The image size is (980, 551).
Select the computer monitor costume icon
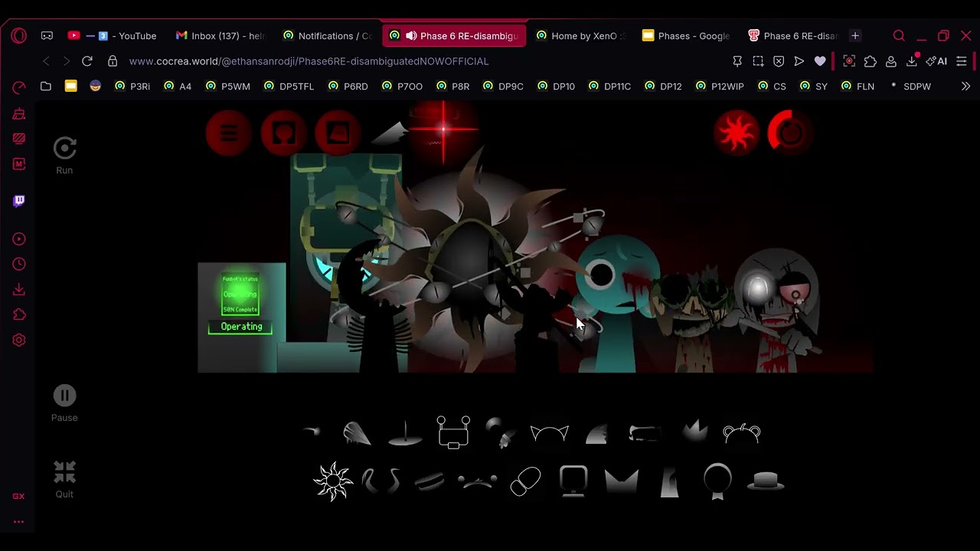(573, 481)
